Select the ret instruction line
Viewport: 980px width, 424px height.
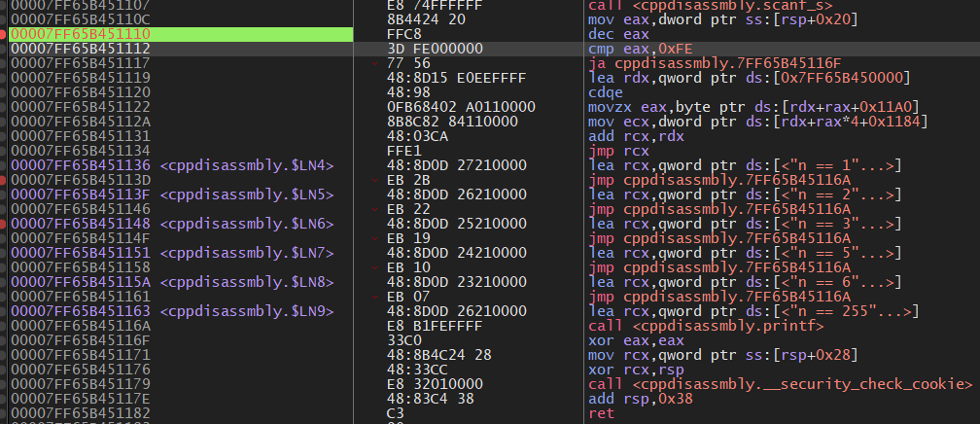[601, 413]
